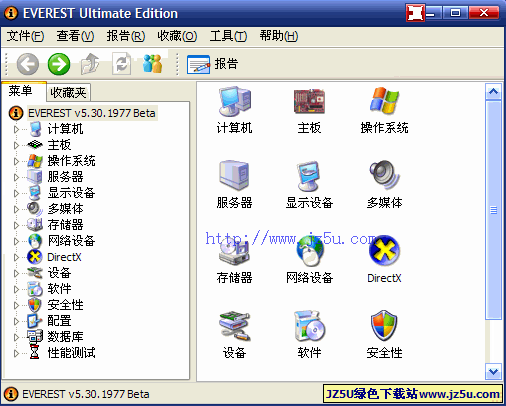The width and height of the screenshot is (506, 406).
Task: Expand the 网络设备 tree node arrow
Action: pyautogui.click(x=16, y=241)
